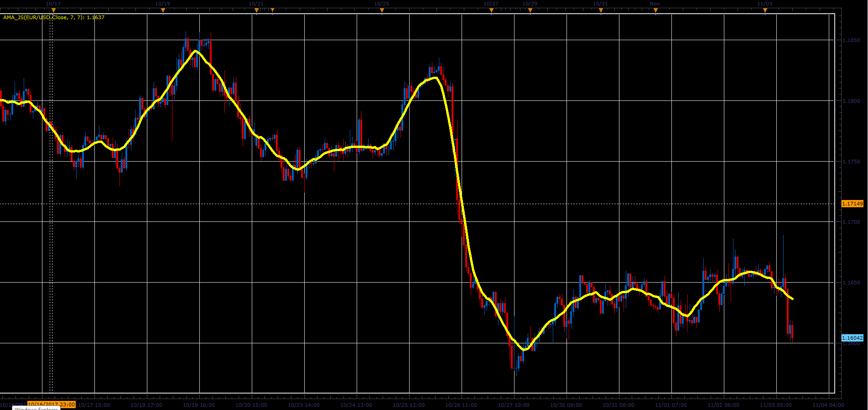Click the 10/31 08:00 time axis label

click(619, 405)
